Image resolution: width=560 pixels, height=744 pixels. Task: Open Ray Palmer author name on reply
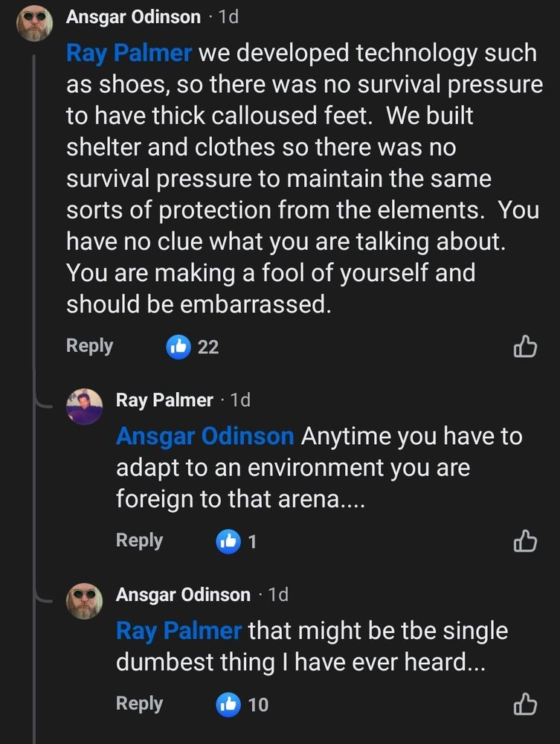click(164, 400)
